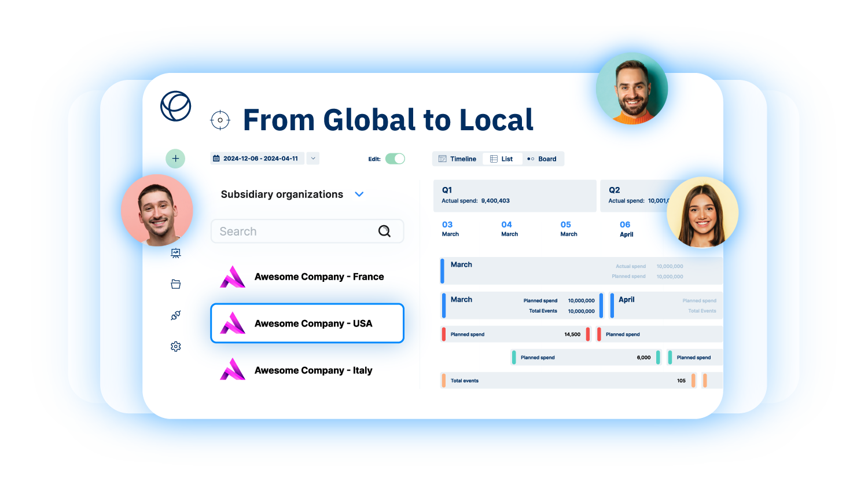868x492 pixels.
Task: Switch to the Timeline tab
Action: 457,159
